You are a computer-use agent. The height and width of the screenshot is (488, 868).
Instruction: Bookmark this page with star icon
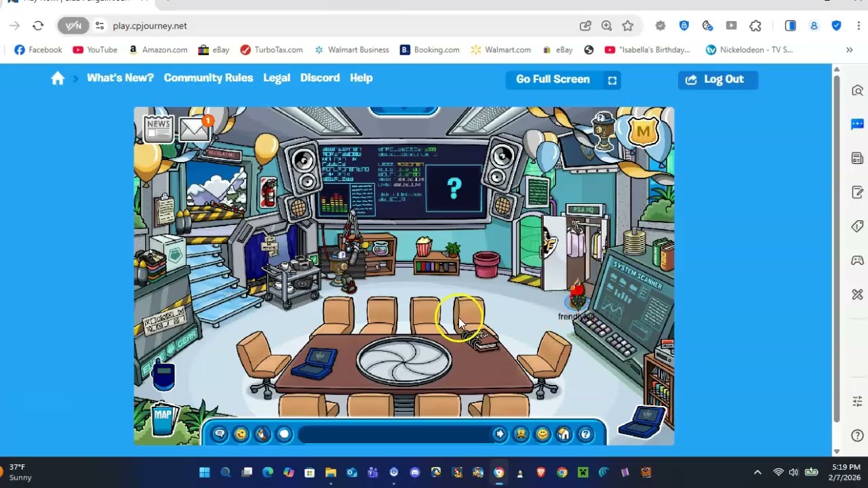(628, 26)
